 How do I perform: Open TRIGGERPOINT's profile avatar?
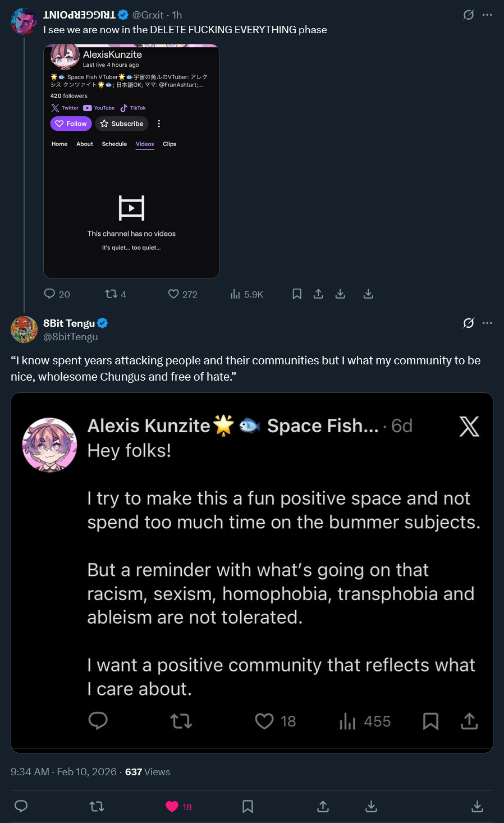[24, 21]
